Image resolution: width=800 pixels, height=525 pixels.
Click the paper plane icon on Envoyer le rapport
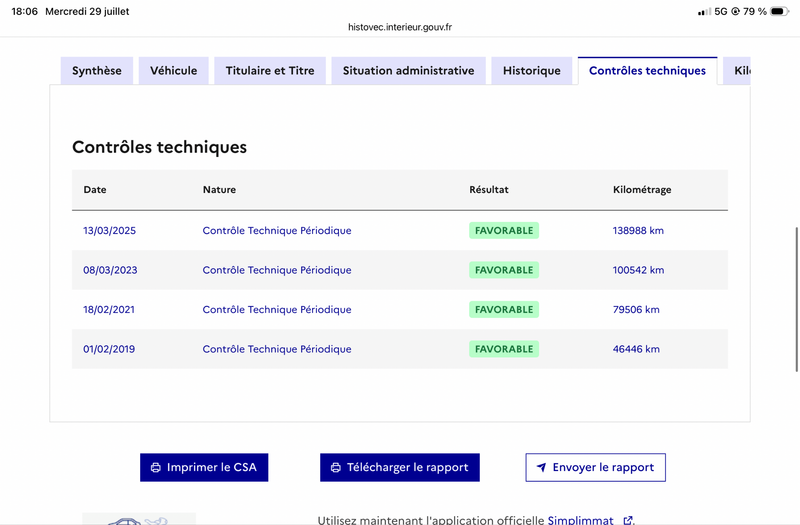(x=541, y=467)
